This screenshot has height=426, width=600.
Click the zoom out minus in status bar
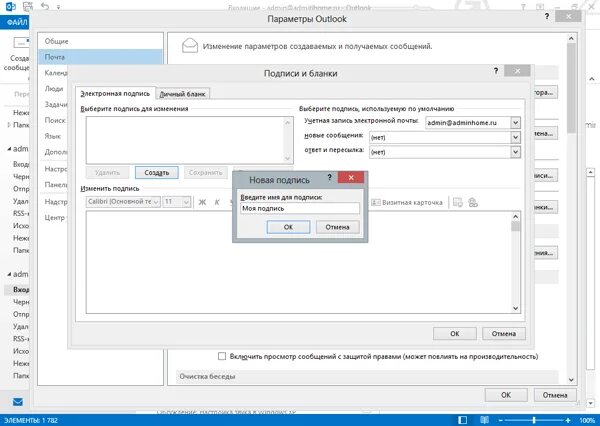tap(501, 420)
